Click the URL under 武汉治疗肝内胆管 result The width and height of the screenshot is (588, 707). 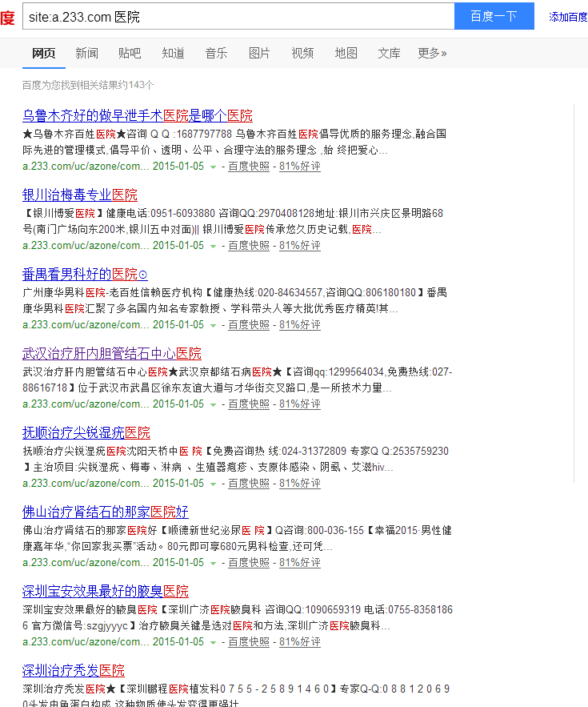86,404
